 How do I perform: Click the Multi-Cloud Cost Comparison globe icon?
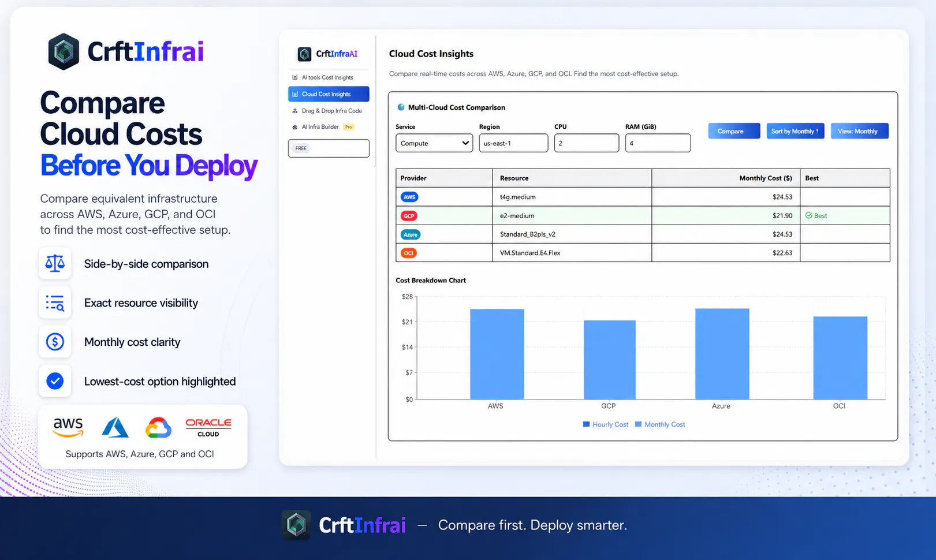[x=401, y=107]
